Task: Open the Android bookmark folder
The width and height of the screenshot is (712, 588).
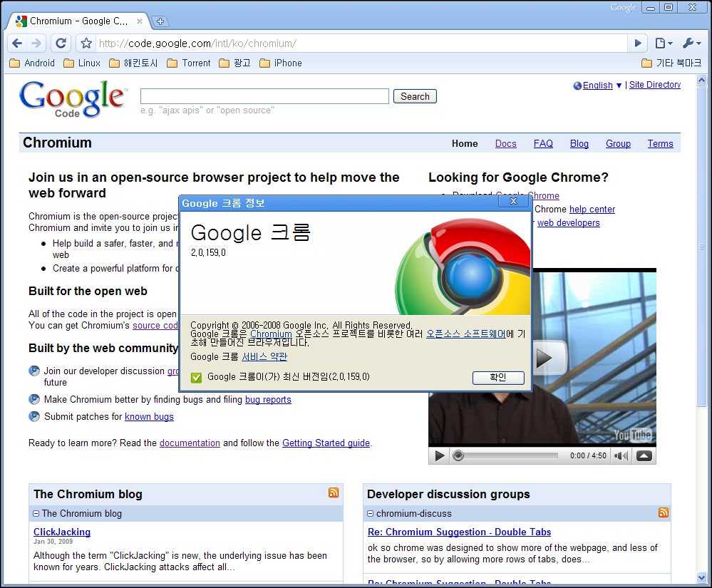Action: coord(32,63)
